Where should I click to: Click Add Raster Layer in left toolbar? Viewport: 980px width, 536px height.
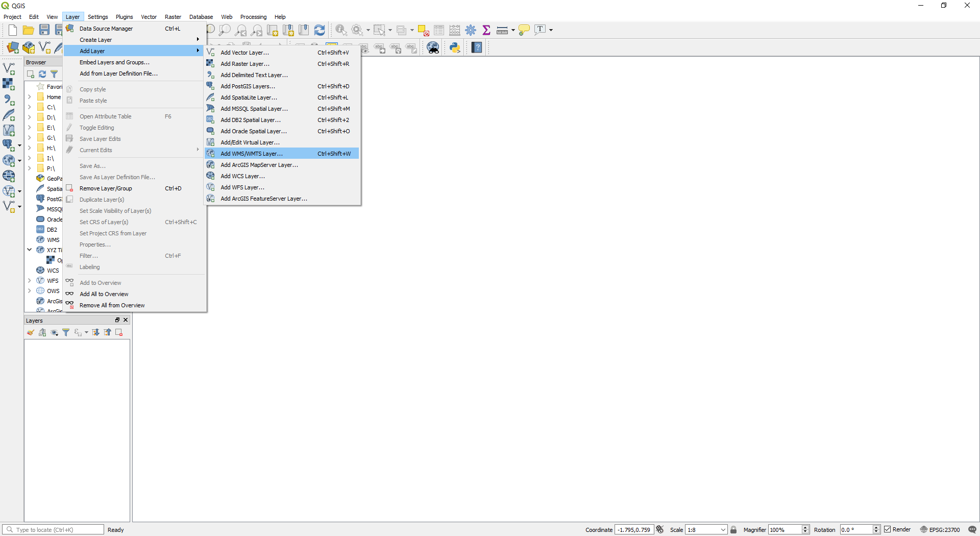9,84
